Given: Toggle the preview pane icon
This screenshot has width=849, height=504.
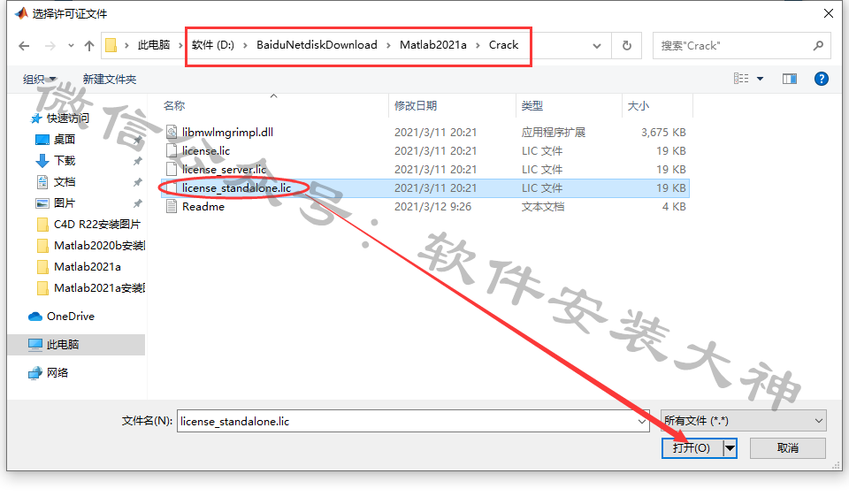Looking at the screenshot, I should coord(790,79).
